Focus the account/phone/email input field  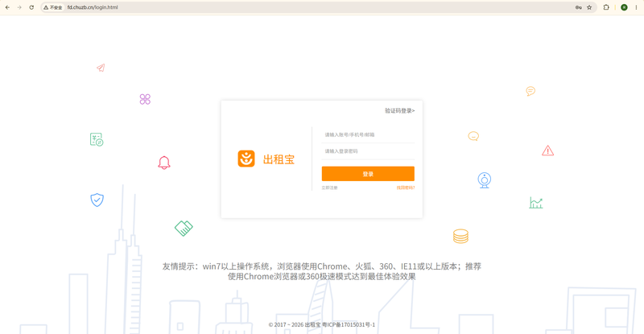[x=368, y=134]
